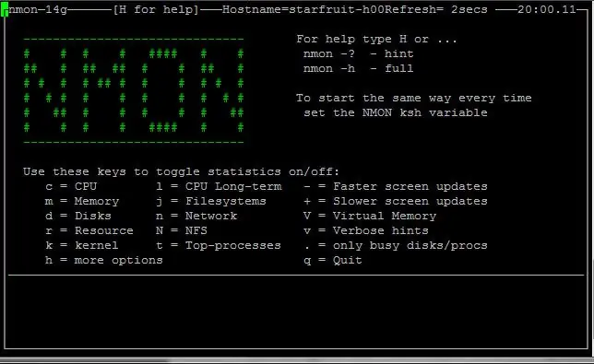
Task: Click '- = Faster screen updates' entry
Action: 396,186
